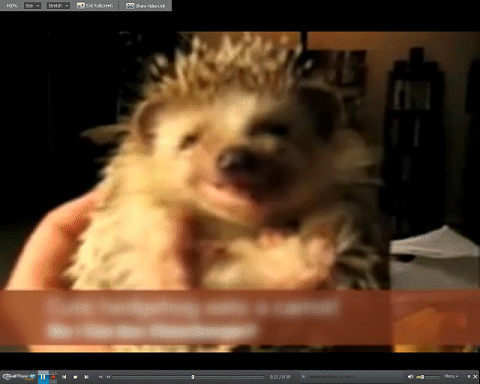Image resolution: width=480 pixels, height=384 pixels.
Task: Stop the video playback
Action: coord(75,377)
